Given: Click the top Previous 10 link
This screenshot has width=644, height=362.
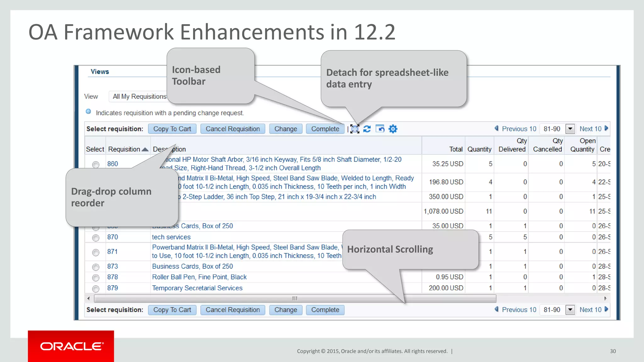Looking at the screenshot, I should 519,129.
